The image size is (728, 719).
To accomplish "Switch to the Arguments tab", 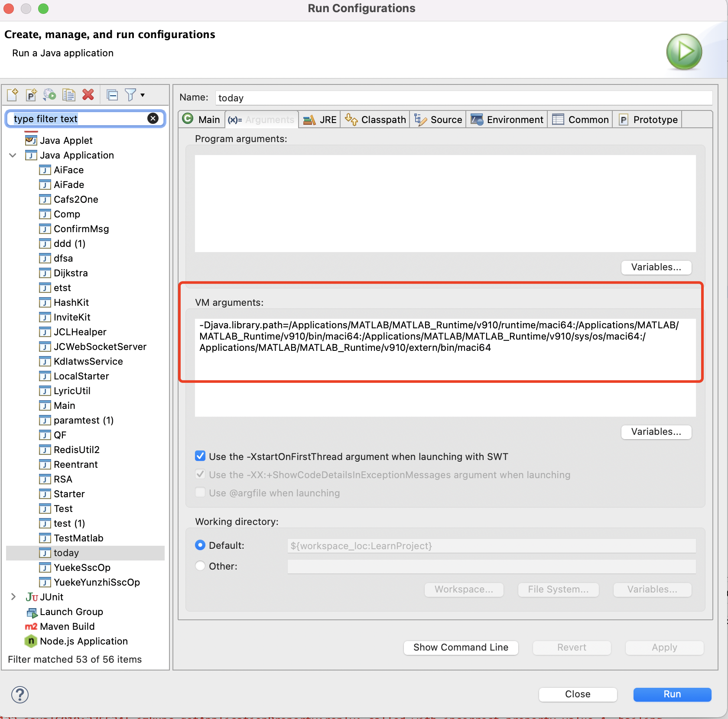I will click(x=262, y=120).
